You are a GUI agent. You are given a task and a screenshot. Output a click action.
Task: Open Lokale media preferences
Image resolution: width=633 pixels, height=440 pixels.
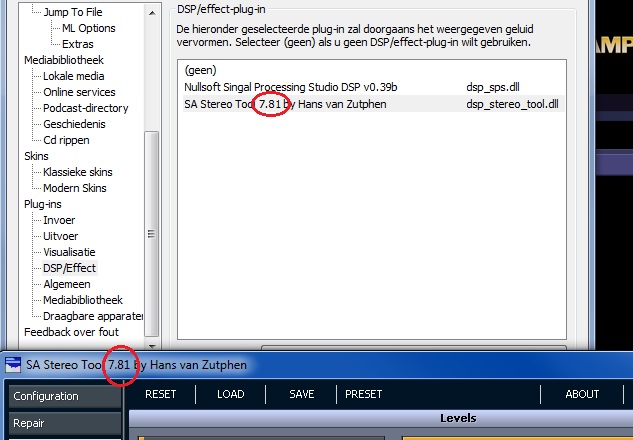point(73,76)
